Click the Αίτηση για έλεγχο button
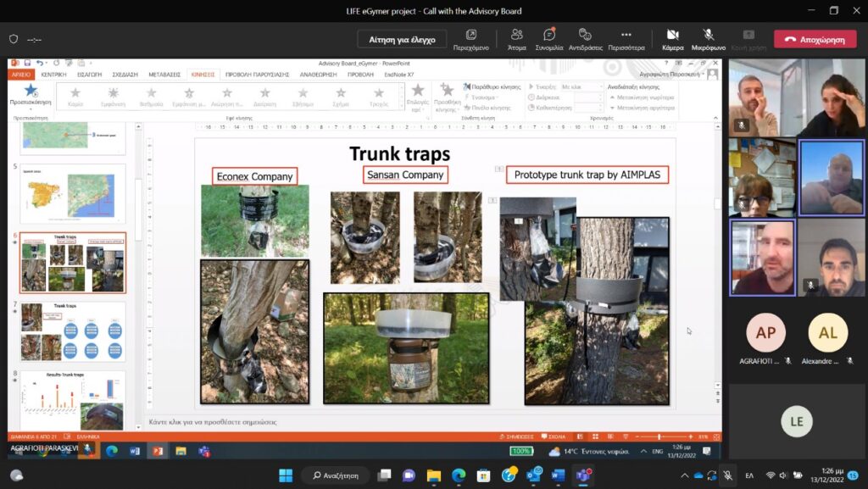The height and width of the screenshot is (489, 868). click(402, 39)
